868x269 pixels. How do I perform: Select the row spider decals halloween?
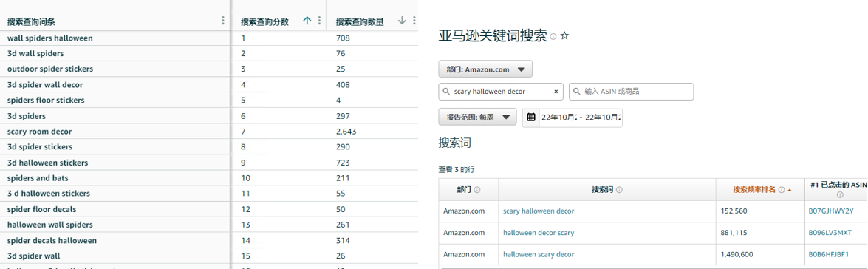209,241
